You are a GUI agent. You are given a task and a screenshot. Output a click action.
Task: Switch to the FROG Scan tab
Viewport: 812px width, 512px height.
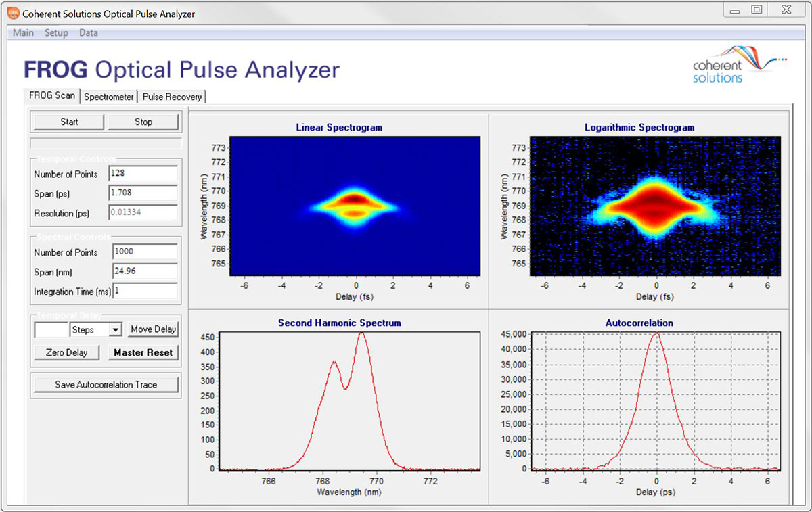click(x=52, y=95)
